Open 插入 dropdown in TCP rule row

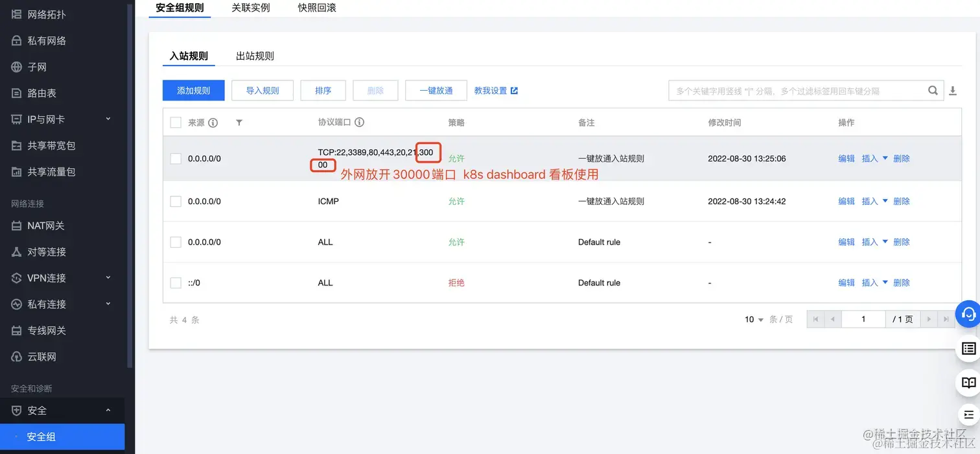874,158
